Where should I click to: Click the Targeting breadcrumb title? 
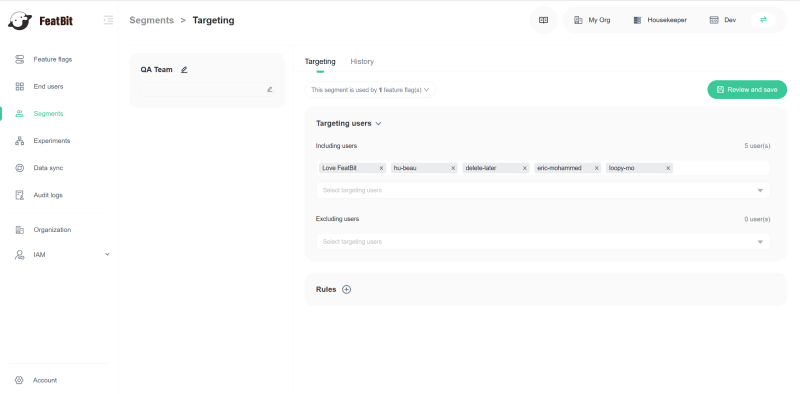pyautogui.click(x=213, y=20)
